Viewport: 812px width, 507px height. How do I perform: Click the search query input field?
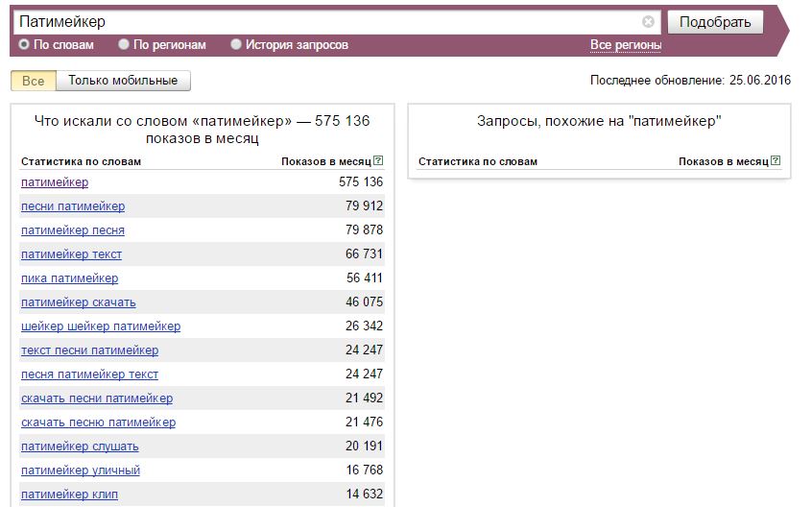326,21
